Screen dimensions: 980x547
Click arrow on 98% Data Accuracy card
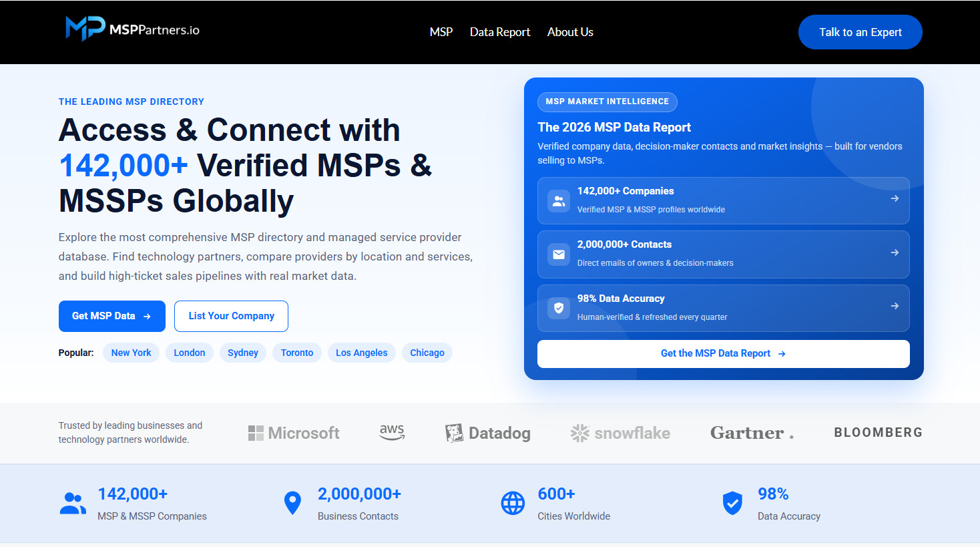(895, 306)
